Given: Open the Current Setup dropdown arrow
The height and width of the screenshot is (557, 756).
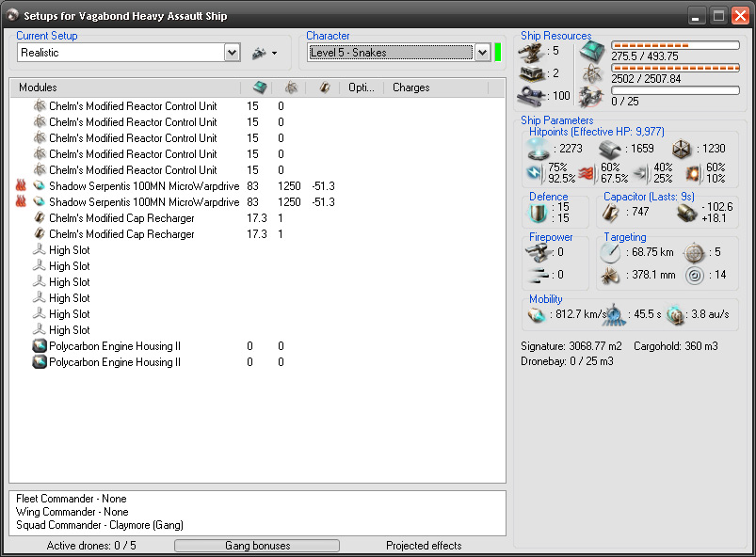Looking at the screenshot, I should pyautogui.click(x=232, y=52).
